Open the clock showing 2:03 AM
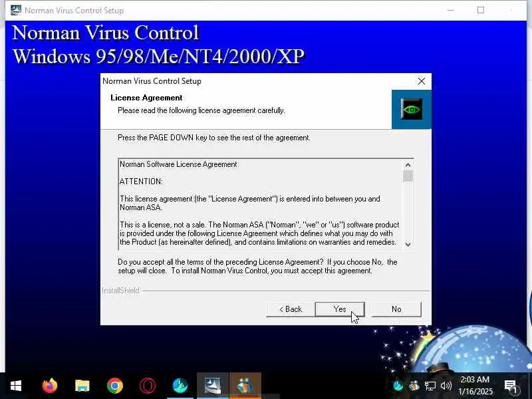Image resolution: width=532 pixels, height=399 pixels. tap(475, 386)
